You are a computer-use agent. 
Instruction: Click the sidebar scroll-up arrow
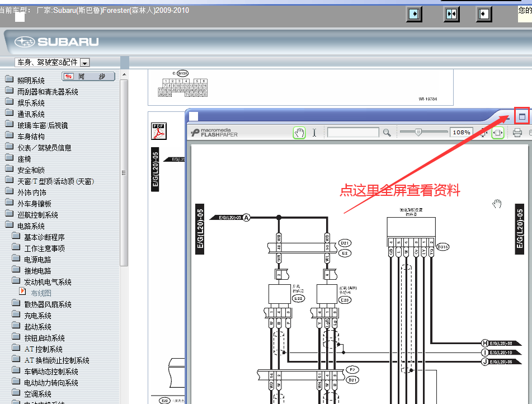pyautogui.click(x=124, y=74)
